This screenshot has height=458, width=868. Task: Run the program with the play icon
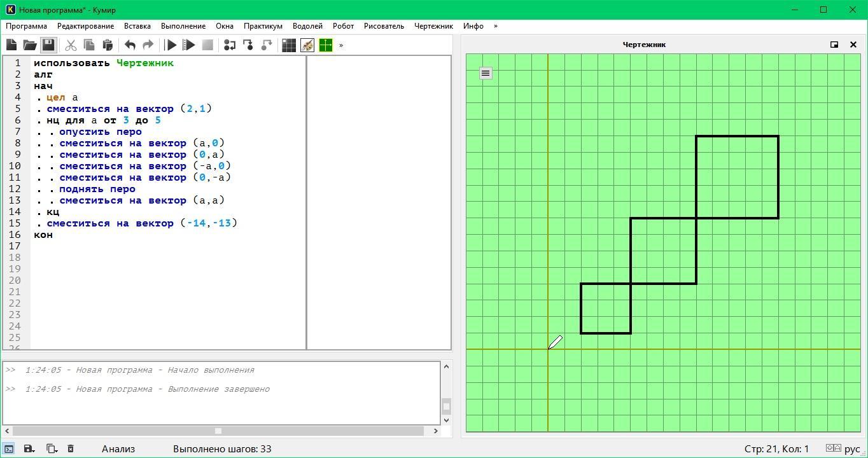click(x=171, y=45)
